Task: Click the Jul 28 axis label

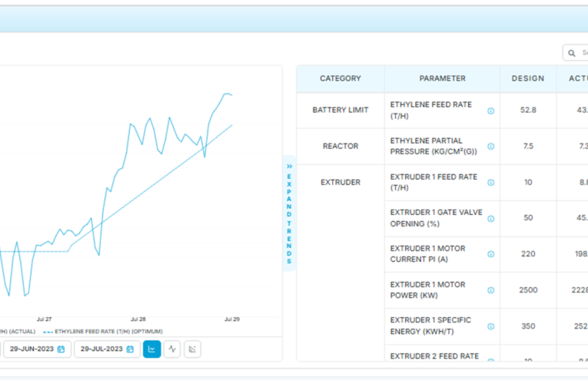Action: point(138,319)
